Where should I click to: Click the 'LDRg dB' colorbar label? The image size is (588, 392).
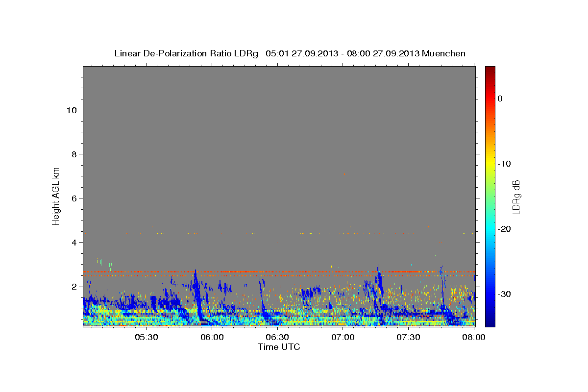[x=515, y=197]
